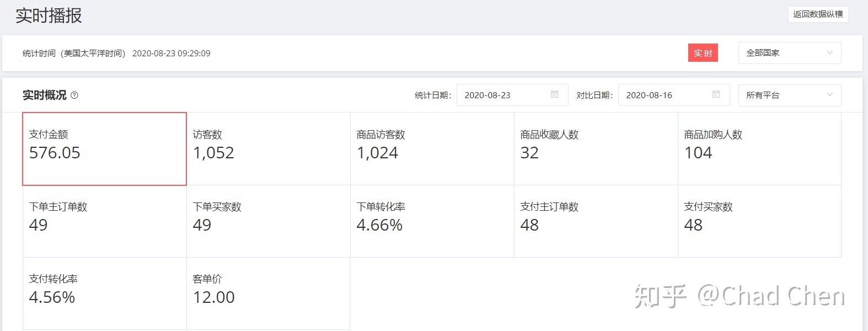Select the 下单主订单数 metric card

coord(104,221)
